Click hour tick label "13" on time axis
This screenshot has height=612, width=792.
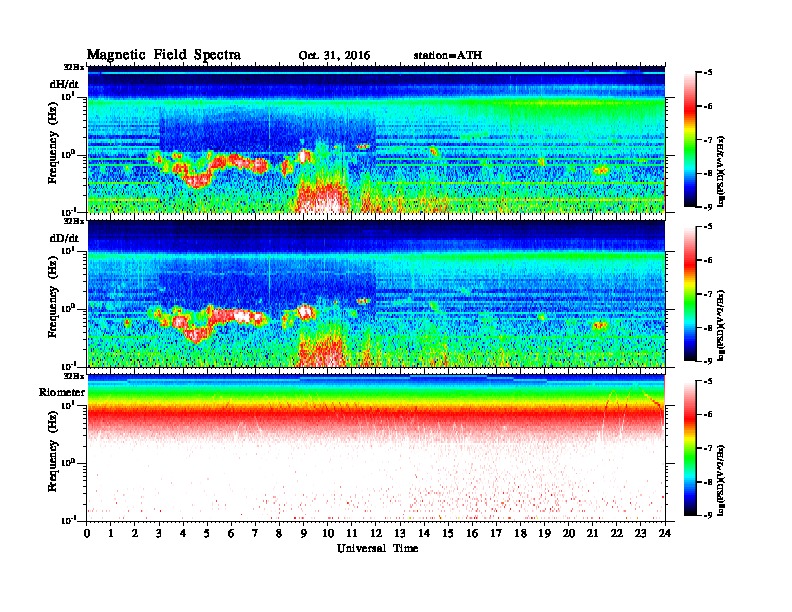point(400,534)
